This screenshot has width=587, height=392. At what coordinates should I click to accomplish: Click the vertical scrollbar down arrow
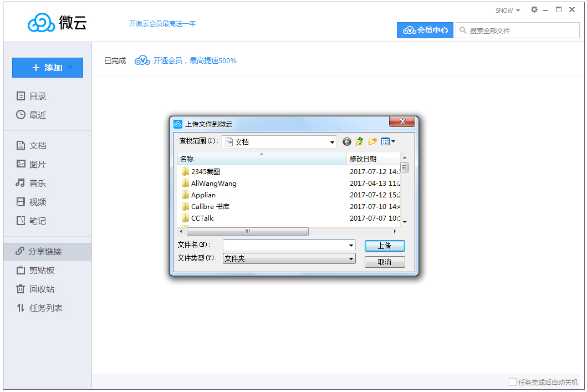click(404, 222)
